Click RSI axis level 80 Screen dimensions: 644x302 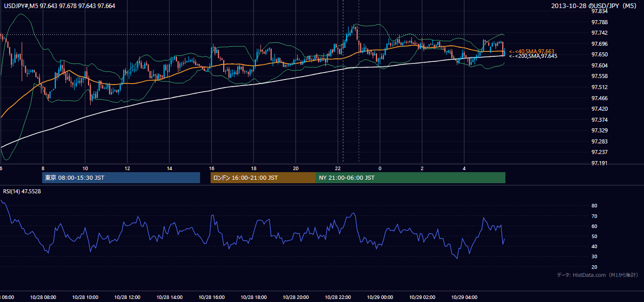594,206
